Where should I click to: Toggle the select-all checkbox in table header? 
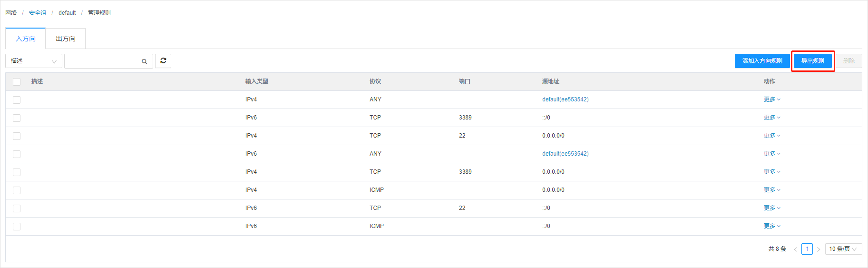pyautogui.click(x=17, y=82)
